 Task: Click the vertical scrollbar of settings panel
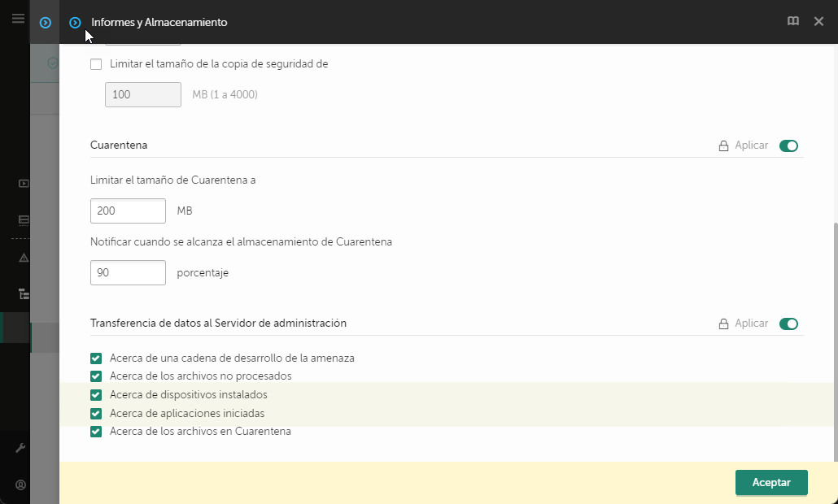point(832,341)
